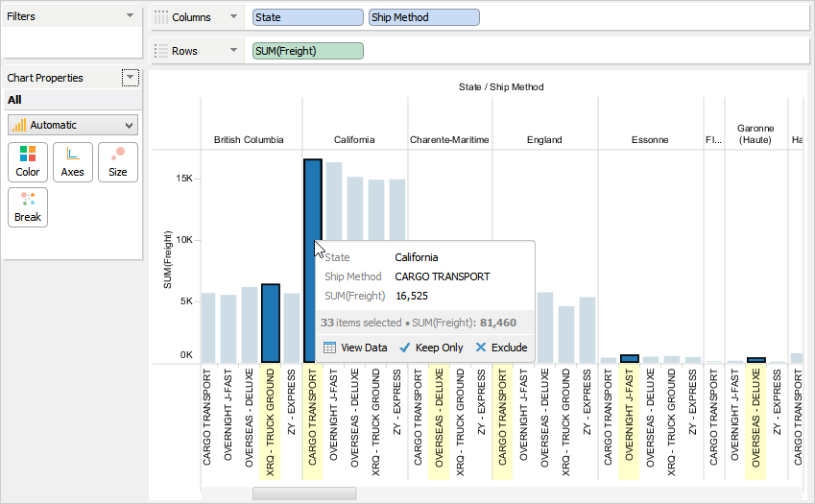This screenshot has height=504, width=815.
Task: Click the Exclude X icon
Action: point(481,348)
